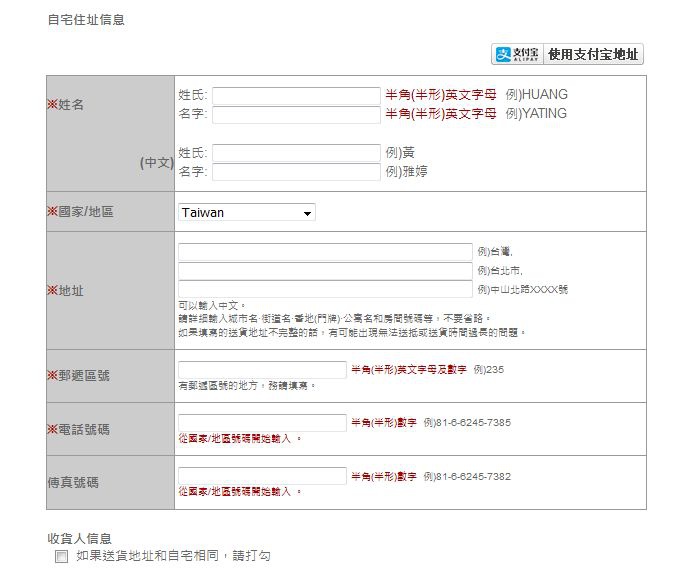Click the ※國家/地區 label

(x=80, y=212)
